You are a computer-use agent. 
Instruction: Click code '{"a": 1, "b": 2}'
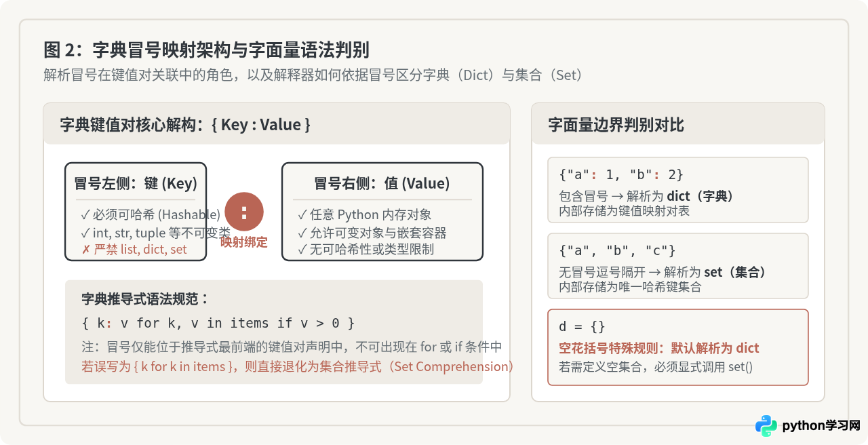[x=621, y=175]
